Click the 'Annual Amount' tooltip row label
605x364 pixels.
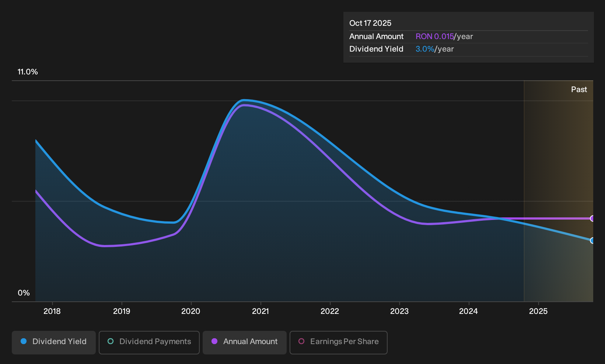point(377,36)
